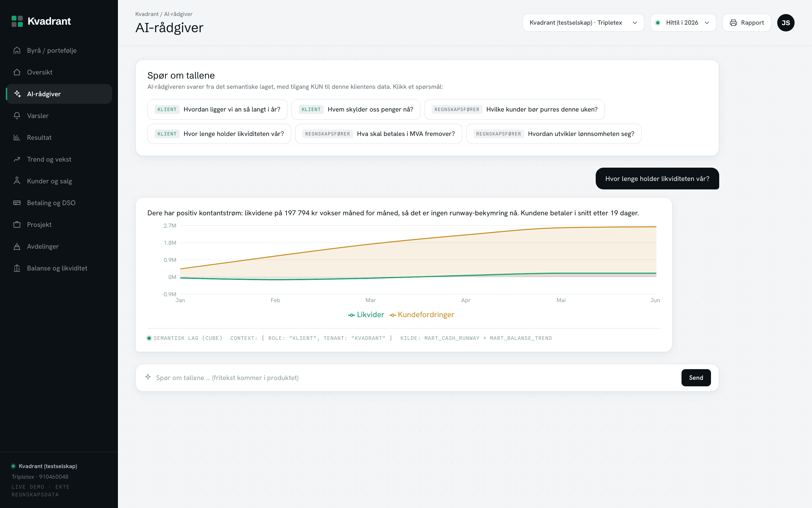Click the AI-rådgiver sparkle icon
Screen dimensions: 812x508
pyautogui.click(x=17, y=94)
